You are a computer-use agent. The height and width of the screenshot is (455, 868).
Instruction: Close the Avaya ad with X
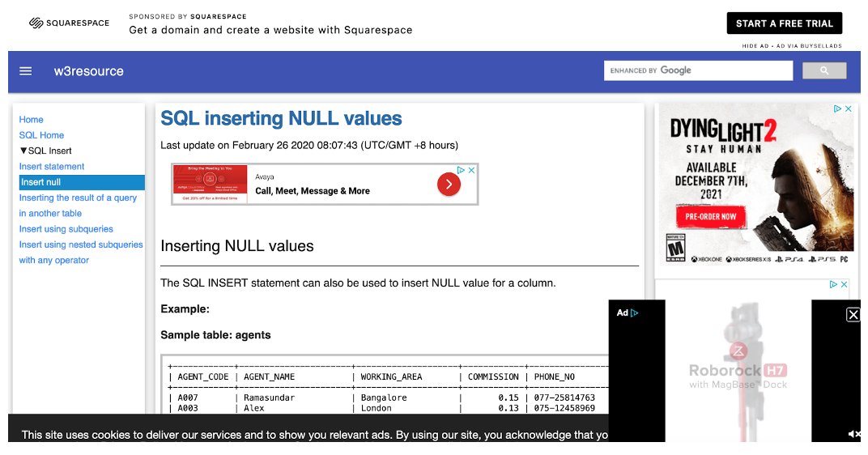click(471, 170)
